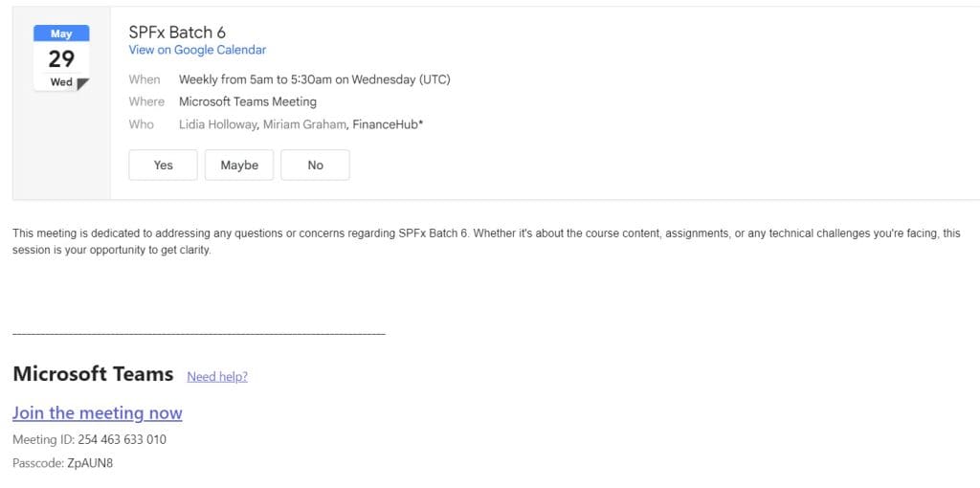
Task: Accept the invitation with Yes
Action: click(163, 165)
